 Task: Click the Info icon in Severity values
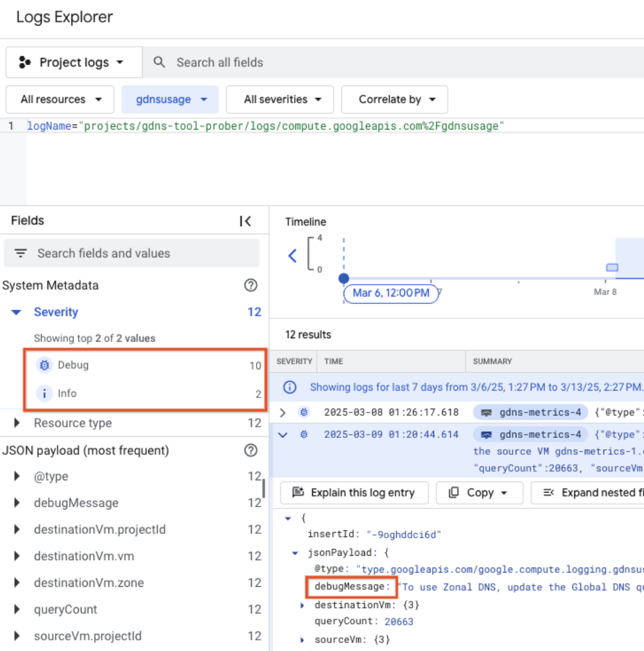pyautogui.click(x=44, y=393)
